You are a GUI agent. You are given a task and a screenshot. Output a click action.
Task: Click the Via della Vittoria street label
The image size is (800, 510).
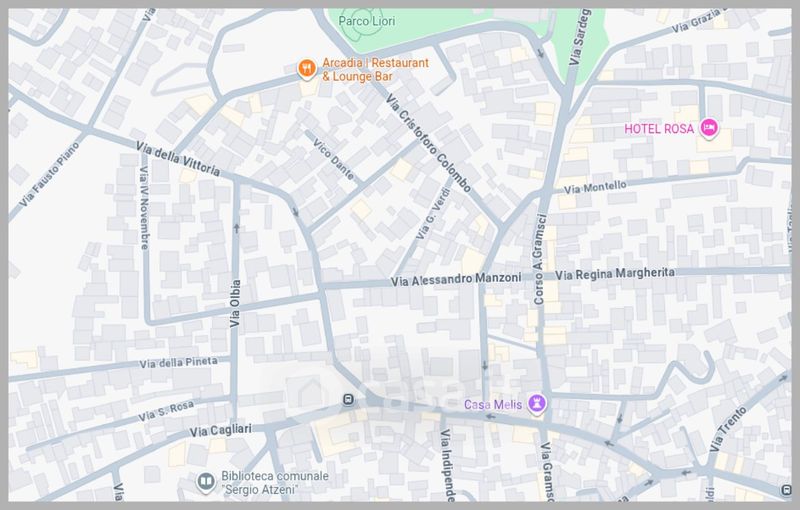point(178,160)
